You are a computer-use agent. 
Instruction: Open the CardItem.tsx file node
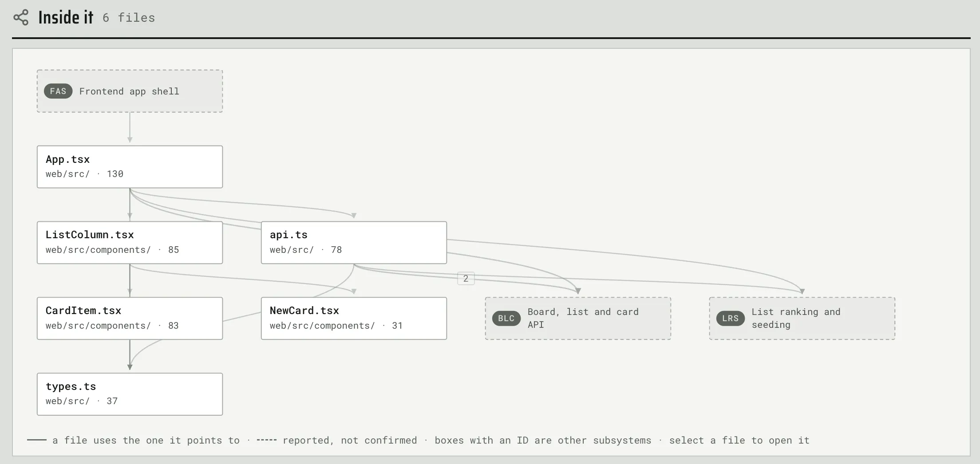130,319
